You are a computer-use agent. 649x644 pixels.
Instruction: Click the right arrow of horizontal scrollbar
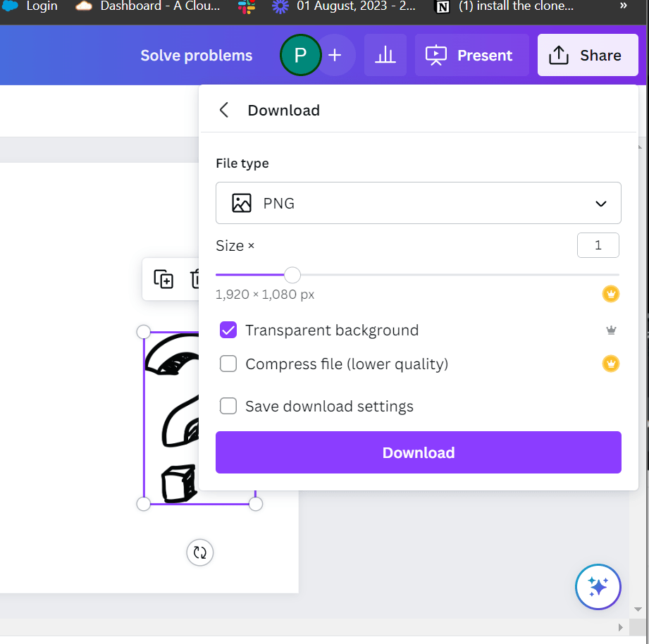(620, 627)
